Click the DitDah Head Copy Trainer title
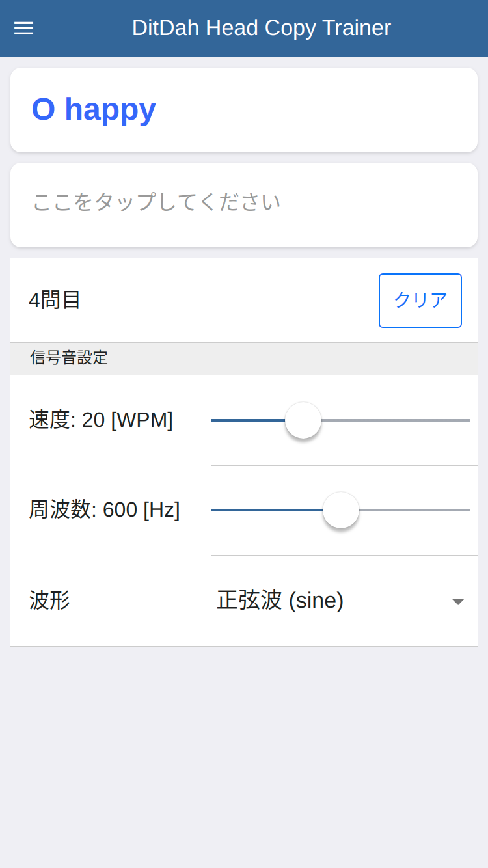Image resolution: width=488 pixels, height=868 pixels. pyautogui.click(x=261, y=28)
